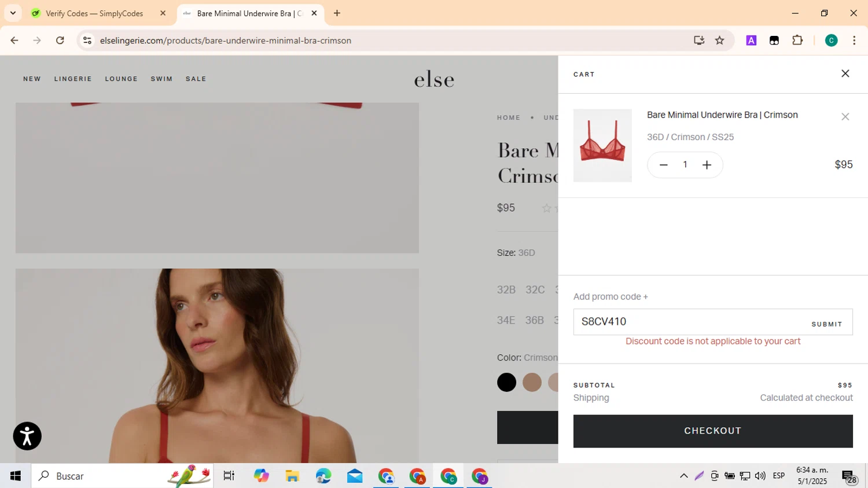Launch Copilot from taskbar
868x488 pixels.
(261, 476)
